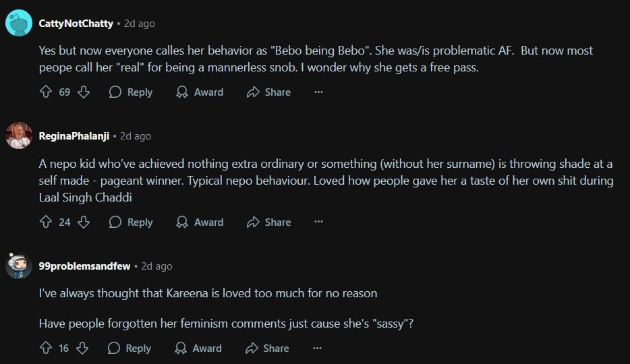
Task: Visit the ReginaPhalanji username link
Action: [74, 135]
